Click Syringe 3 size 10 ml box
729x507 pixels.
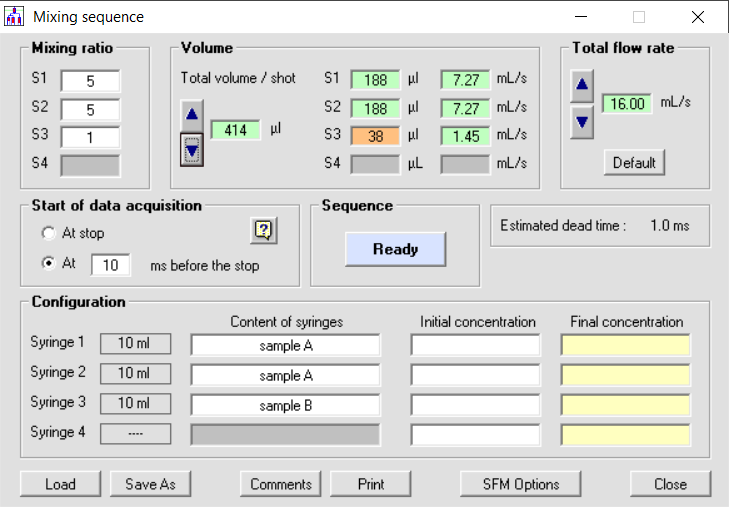135,403
